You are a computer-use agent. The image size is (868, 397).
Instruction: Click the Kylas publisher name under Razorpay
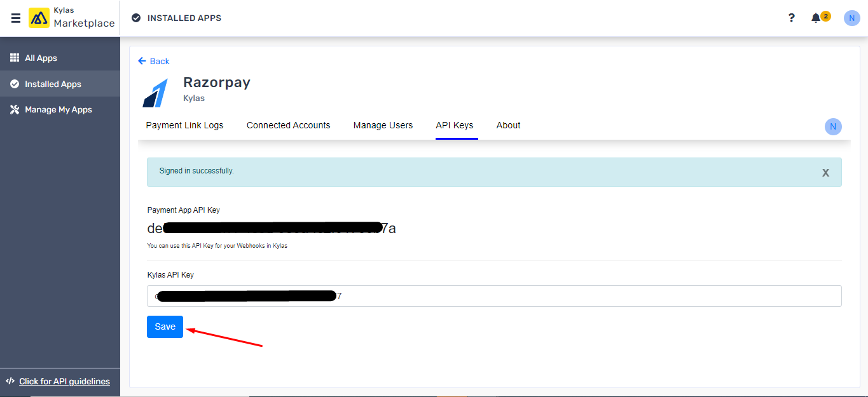click(x=194, y=98)
